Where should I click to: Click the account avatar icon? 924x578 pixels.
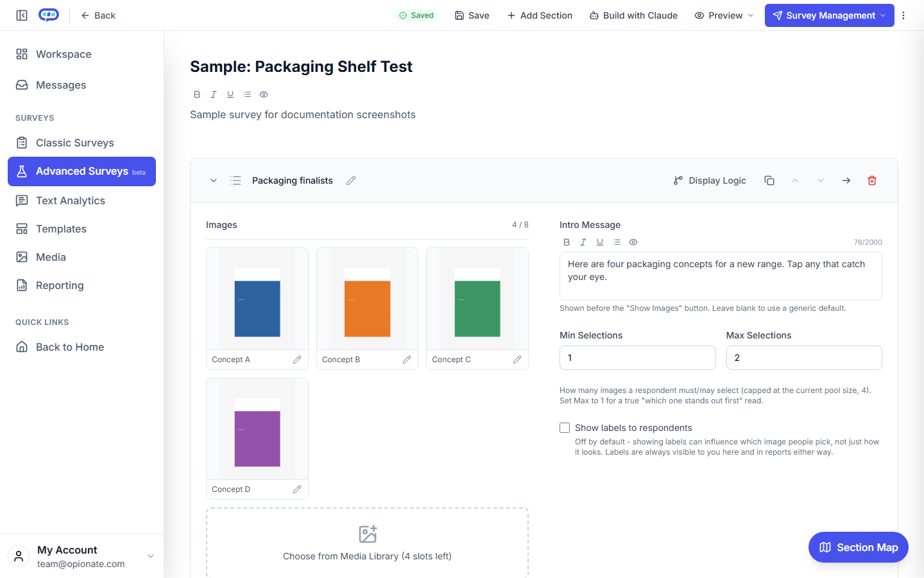[19, 556]
